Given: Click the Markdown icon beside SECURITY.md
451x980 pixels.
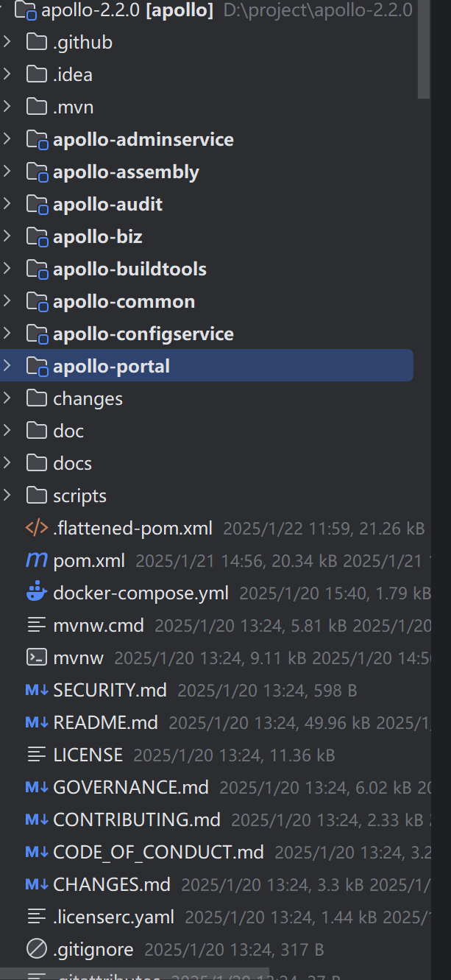Looking at the screenshot, I should click(x=35, y=690).
